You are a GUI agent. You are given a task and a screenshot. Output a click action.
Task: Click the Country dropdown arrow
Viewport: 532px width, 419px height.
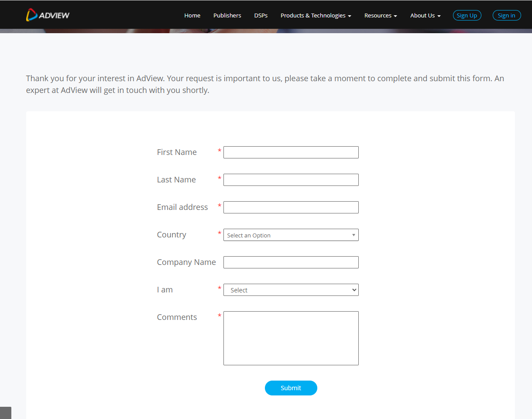point(354,235)
